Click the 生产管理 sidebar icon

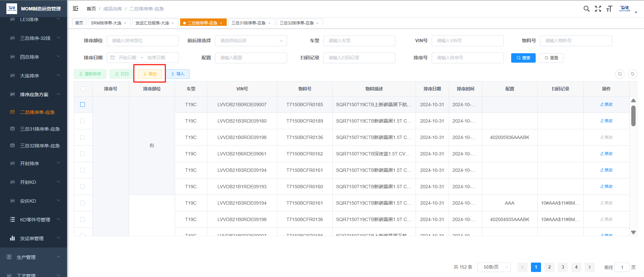9,257
